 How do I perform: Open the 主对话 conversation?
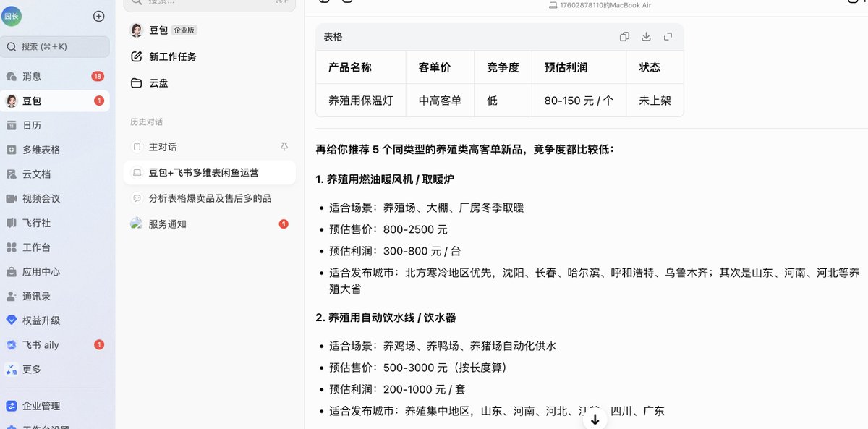[x=210, y=147]
